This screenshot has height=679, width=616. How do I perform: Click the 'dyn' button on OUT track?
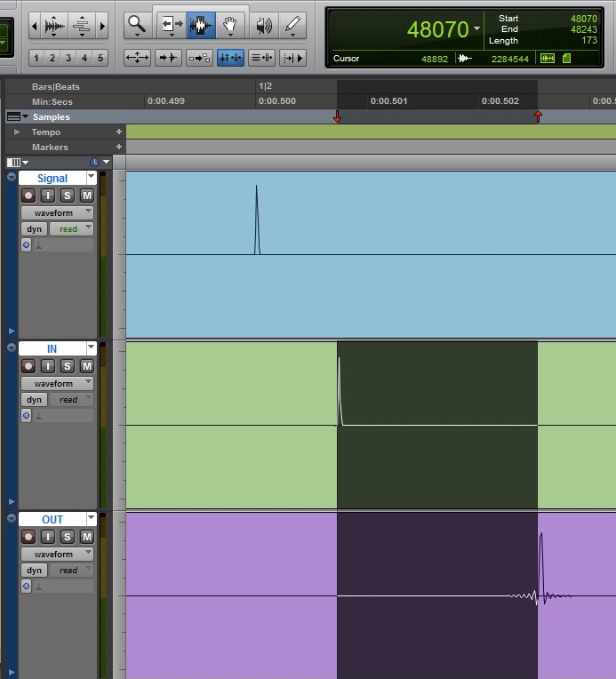[x=34, y=571]
